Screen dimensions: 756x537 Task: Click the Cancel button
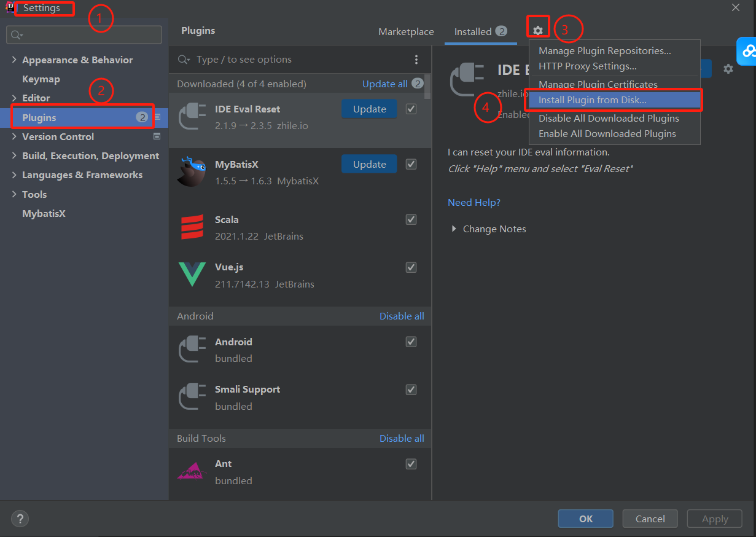(650, 519)
